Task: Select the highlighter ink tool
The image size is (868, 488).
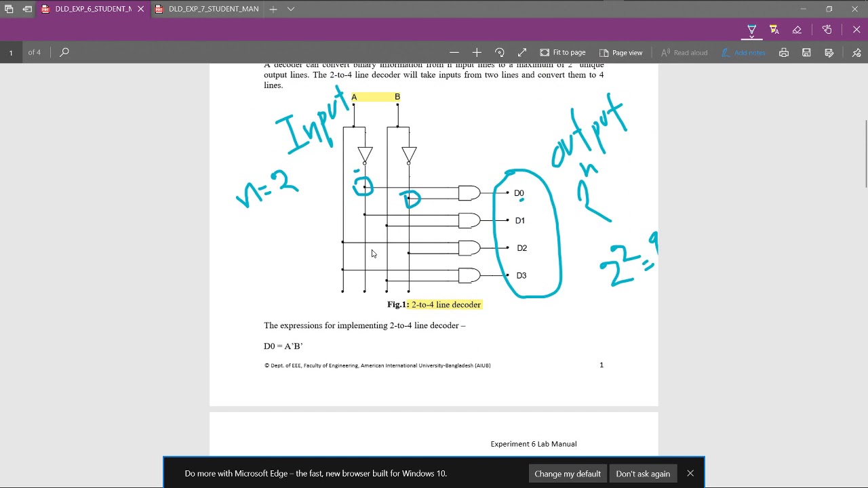Action: [x=774, y=30]
